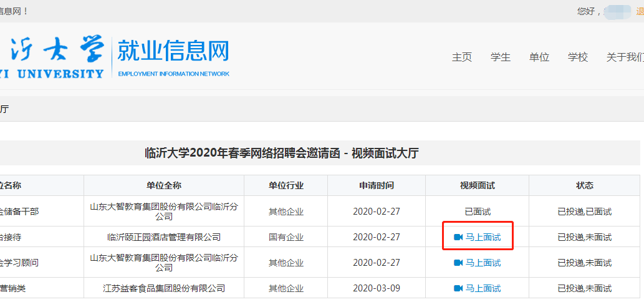Screen dimensions: 644x307
Task: Go to the 学生 navigation menu
Action: click(x=501, y=57)
